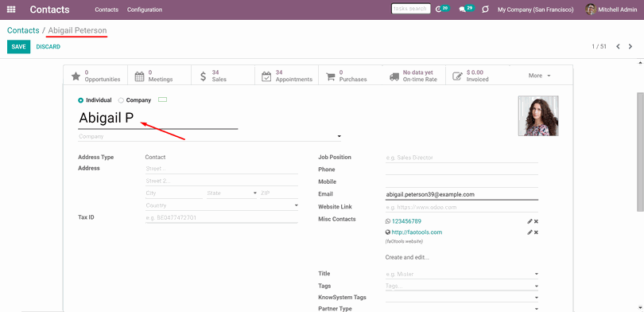Open the http://faotools.com link
The height and width of the screenshot is (312, 644).
click(x=417, y=232)
